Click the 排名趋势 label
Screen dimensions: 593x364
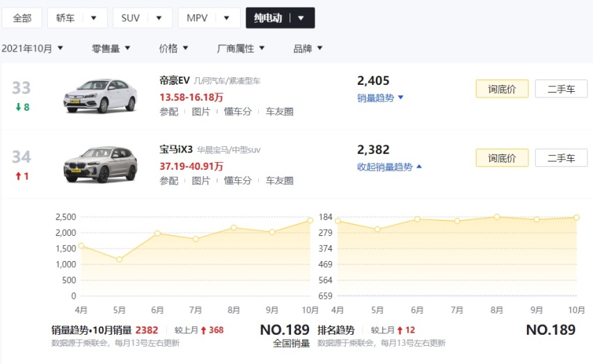coord(336,330)
